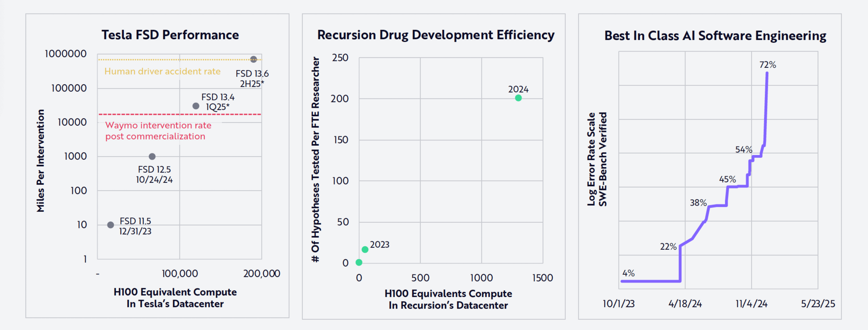Click the '100,000' x-axis tick
Screen dimensions: 868x330
180,274
